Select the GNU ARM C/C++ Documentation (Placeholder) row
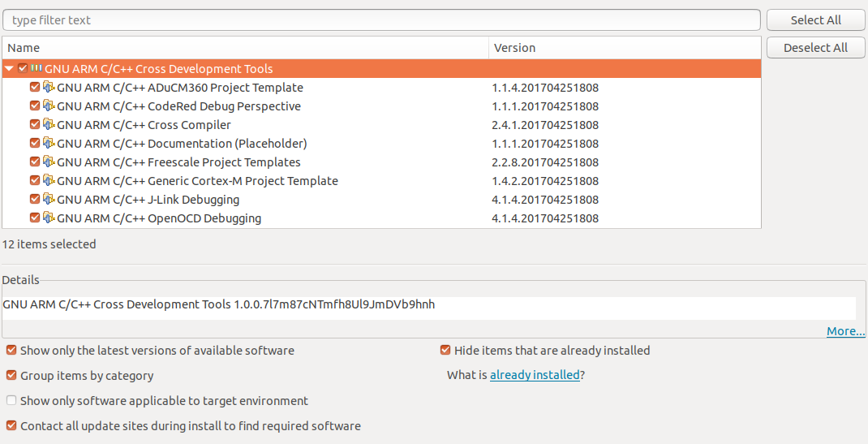The image size is (868, 444). 381,144
